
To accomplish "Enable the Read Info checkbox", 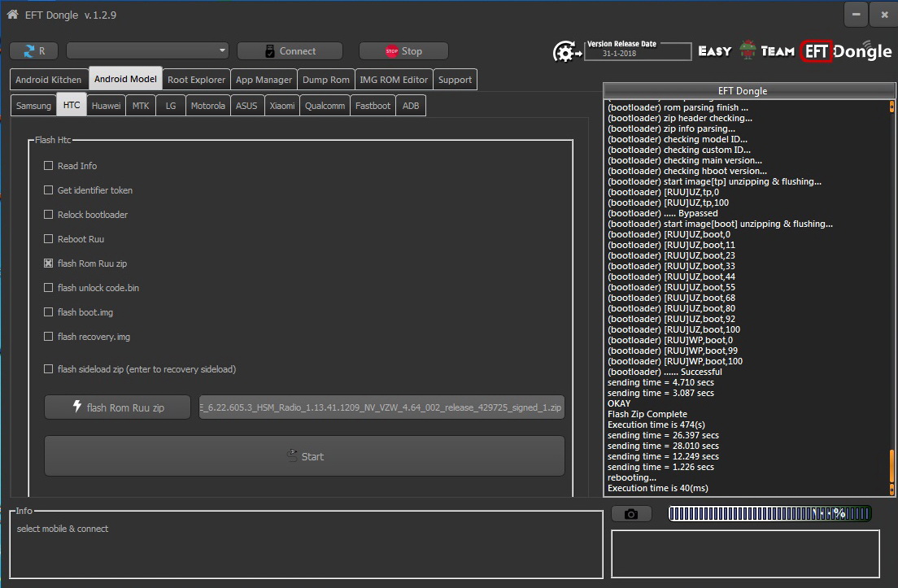I will pos(49,165).
